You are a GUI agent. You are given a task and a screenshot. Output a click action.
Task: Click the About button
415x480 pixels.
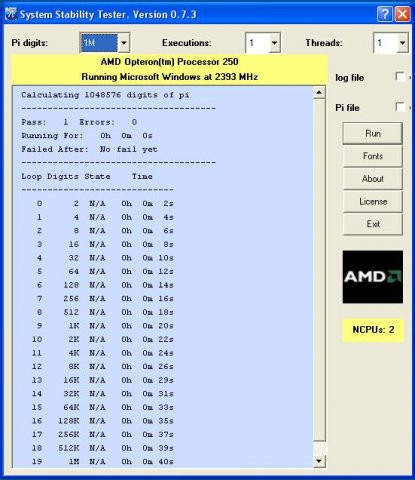pyautogui.click(x=373, y=179)
